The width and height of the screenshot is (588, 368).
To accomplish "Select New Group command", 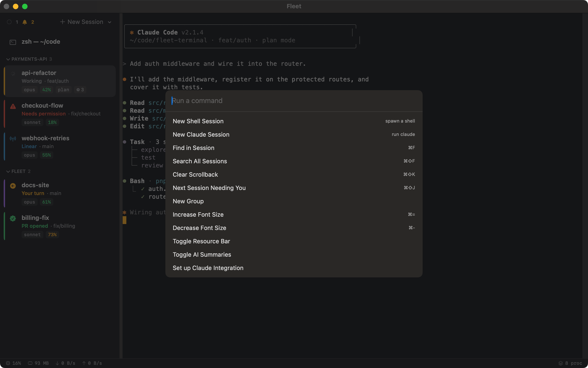I will [294, 201].
